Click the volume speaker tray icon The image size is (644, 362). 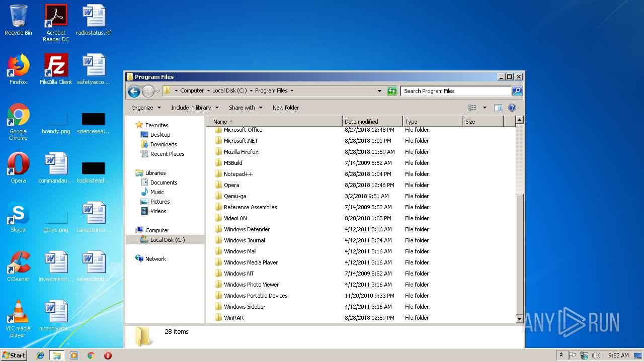click(596, 355)
